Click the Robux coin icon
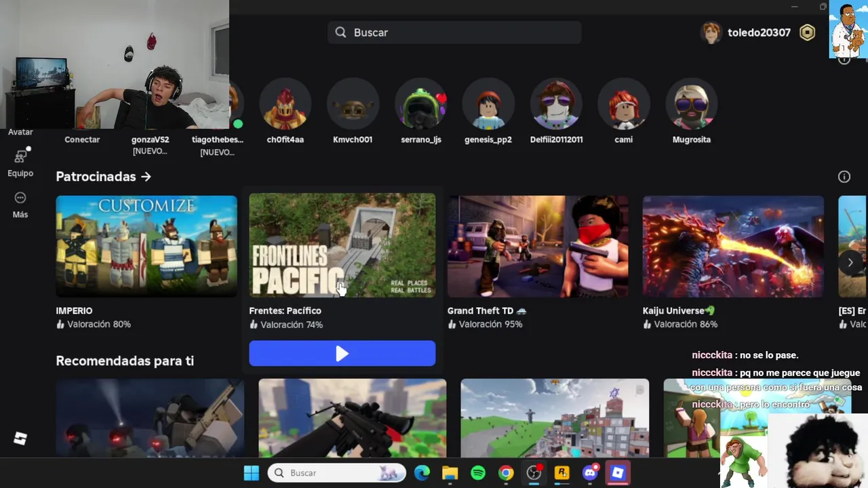Viewport: 868px width, 488px height. tap(807, 33)
